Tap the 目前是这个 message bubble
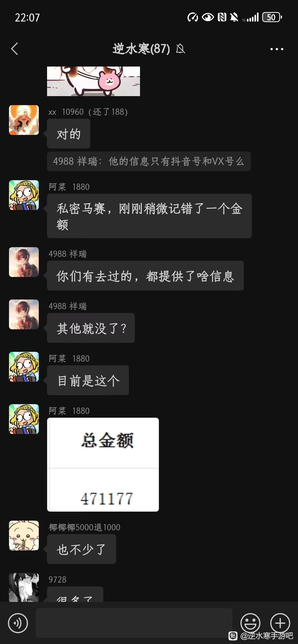The height and width of the screenshot is (644, 298). 88,380
